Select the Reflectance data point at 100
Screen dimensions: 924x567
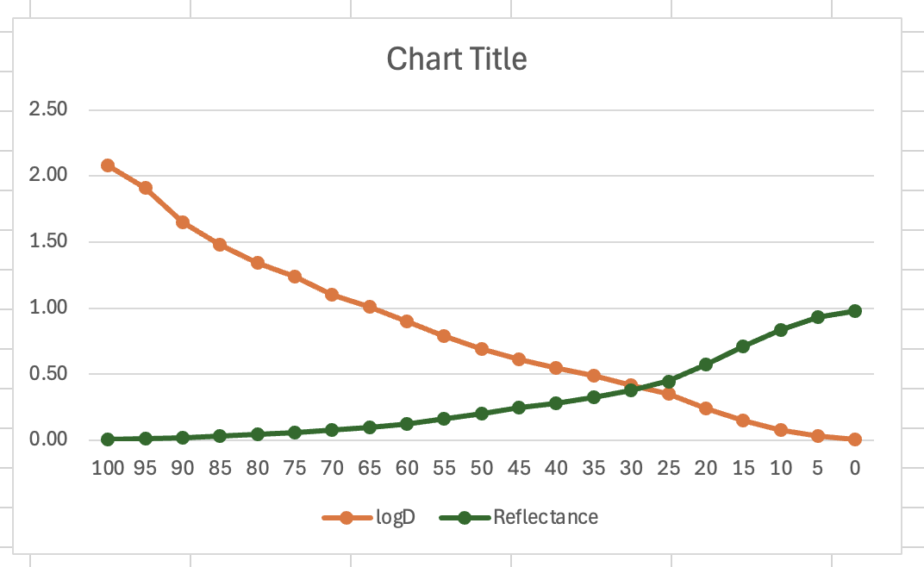pos(108,439)
